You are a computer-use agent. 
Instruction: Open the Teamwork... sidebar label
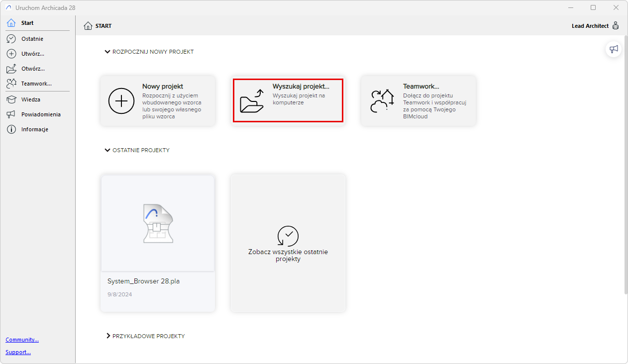36,84
